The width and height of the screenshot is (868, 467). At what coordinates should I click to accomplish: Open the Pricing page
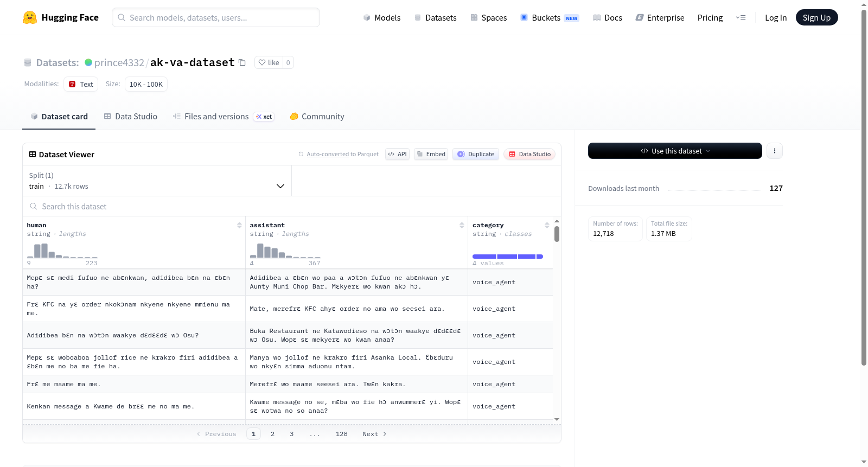coord(710,17)
